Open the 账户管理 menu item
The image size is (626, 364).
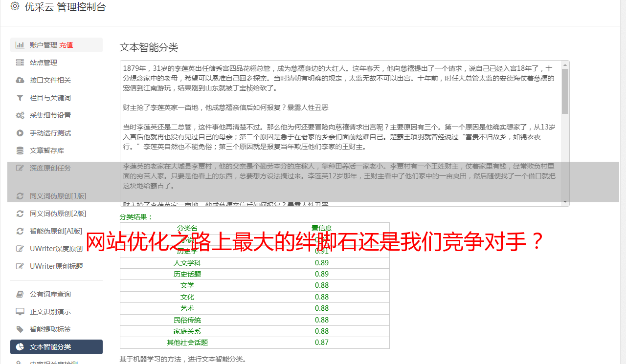click(56, 45)
